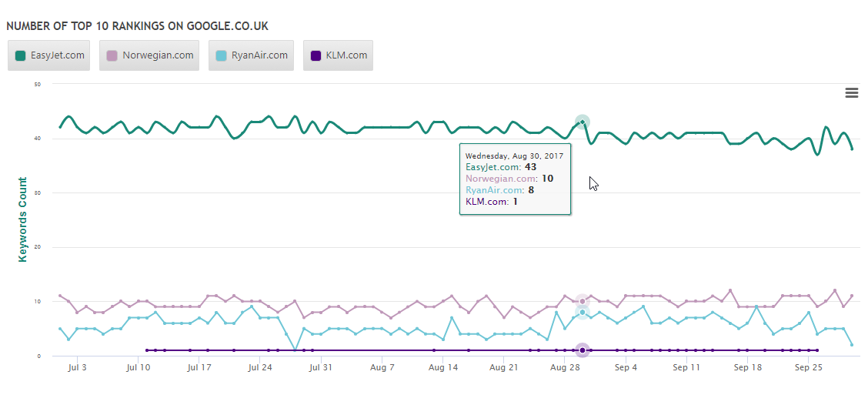The image size is (868, 405).
Task: Click the mauve Norwegian.com legend color square
Action: pyautogui.click(x=112, y=55)
